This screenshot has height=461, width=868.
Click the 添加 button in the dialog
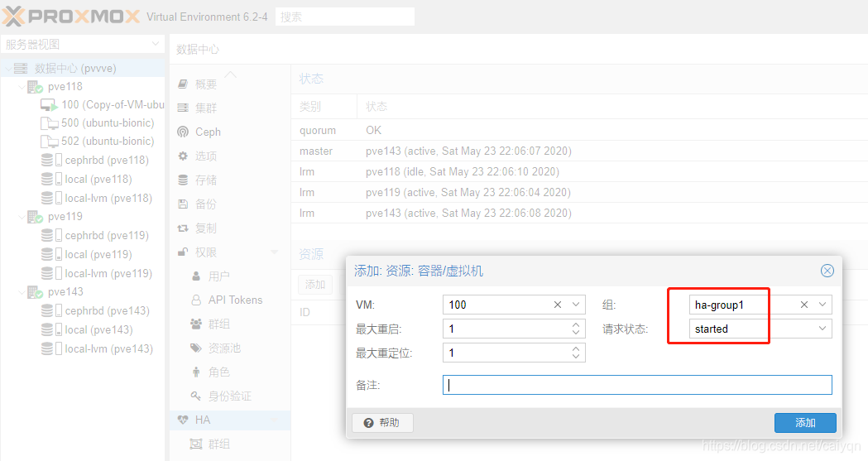[x=805, y=423]
